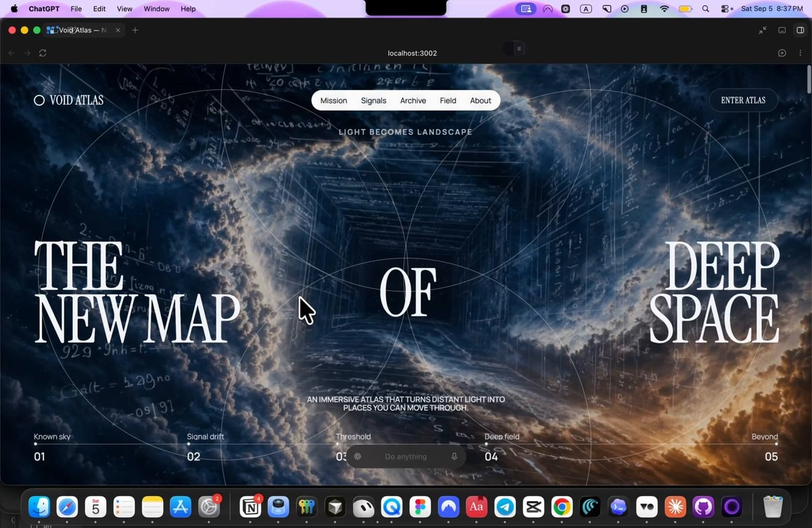Open Figma from the dock
The width and height of the screenshot is (812, 528).
click(420, 506)
